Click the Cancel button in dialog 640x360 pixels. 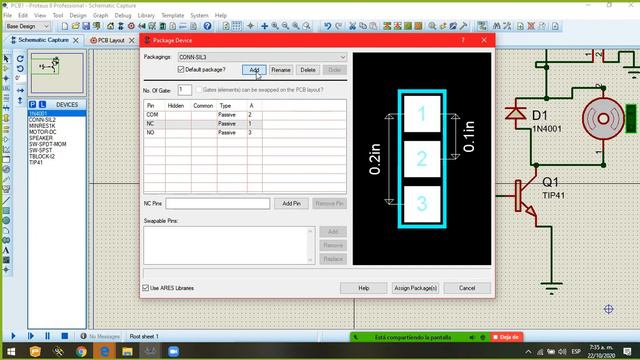click(x=467, y=288)
